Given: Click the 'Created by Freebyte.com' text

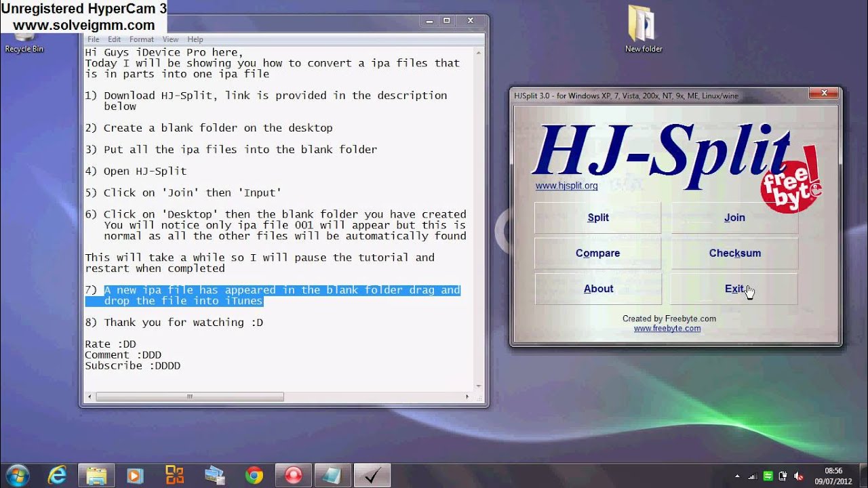Looking at the screenshot, I should (669, 319).
